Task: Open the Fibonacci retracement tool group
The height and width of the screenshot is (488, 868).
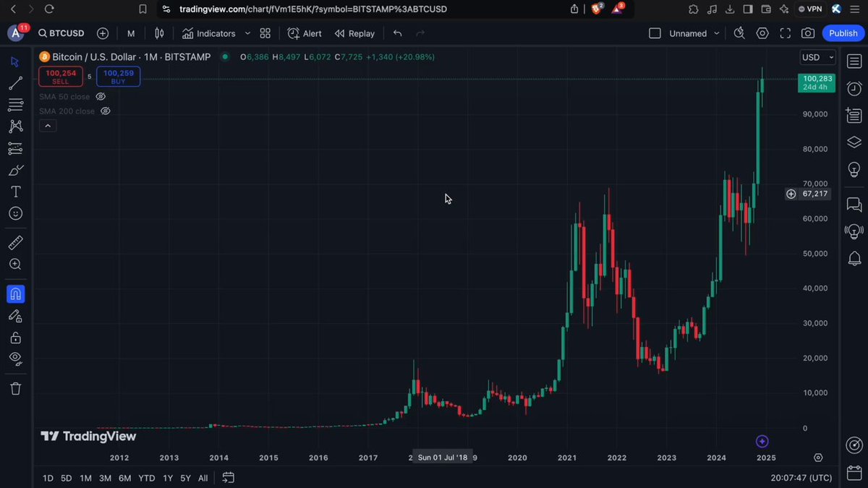Action: click(x=15, y=106)
